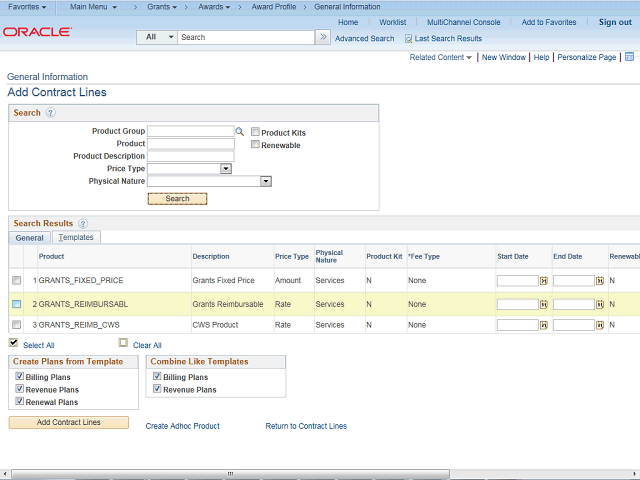Screen dimensions: 640x480
Task: Follow the Return to Contract Lines link
Action: click(306, 426)
